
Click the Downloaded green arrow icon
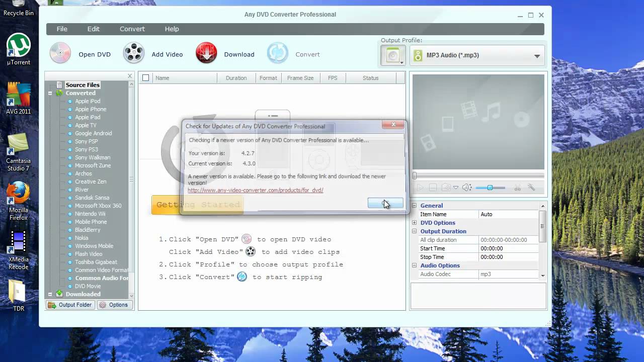coord(59,294)
